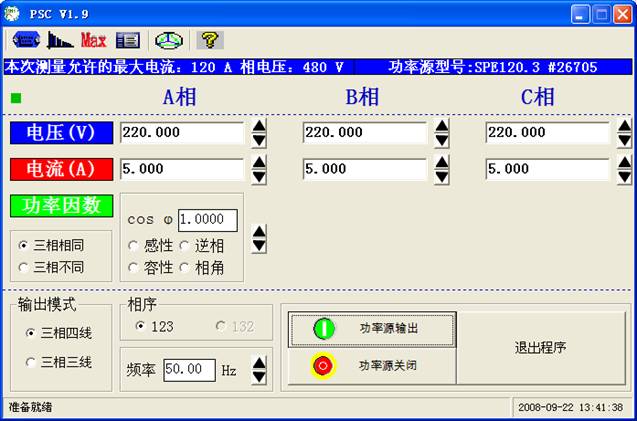The image size is (637, 421).
Task: Click the frequency Hz spinner arrows
Action: 259,370
